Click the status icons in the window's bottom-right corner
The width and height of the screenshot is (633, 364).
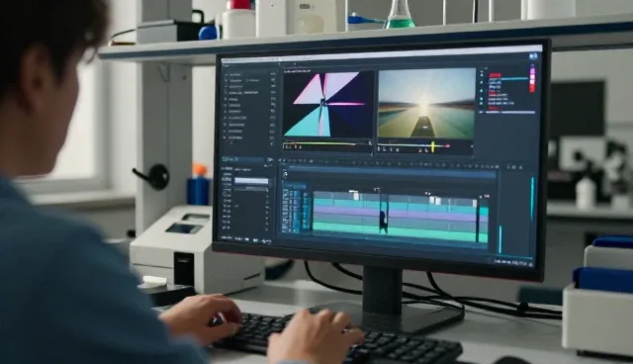click(513, 262)
